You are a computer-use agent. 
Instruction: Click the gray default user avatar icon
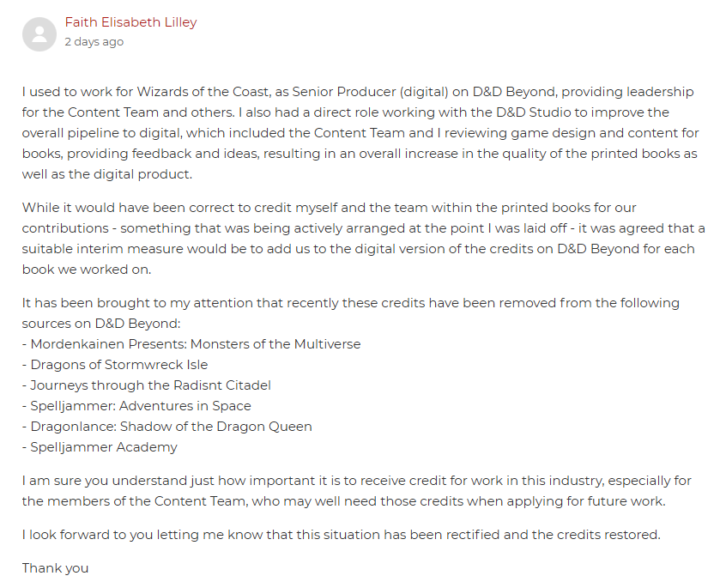point(39,34)
